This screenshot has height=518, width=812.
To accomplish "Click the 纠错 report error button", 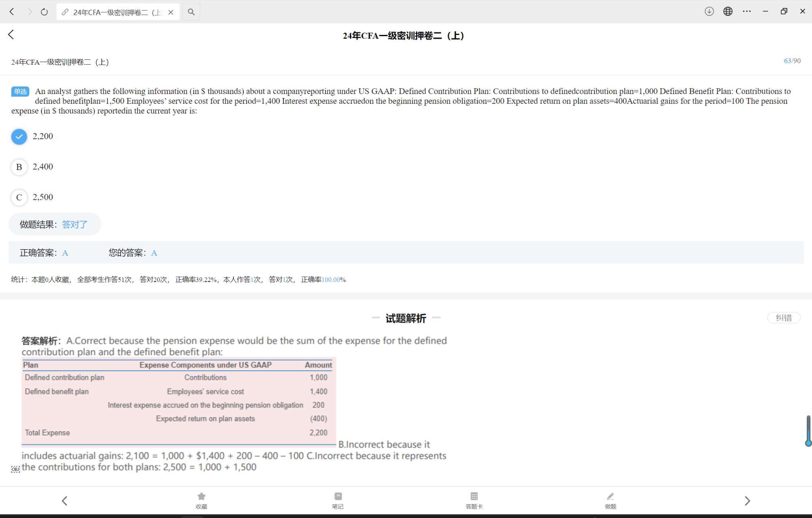I will click(x=784, y=318).
